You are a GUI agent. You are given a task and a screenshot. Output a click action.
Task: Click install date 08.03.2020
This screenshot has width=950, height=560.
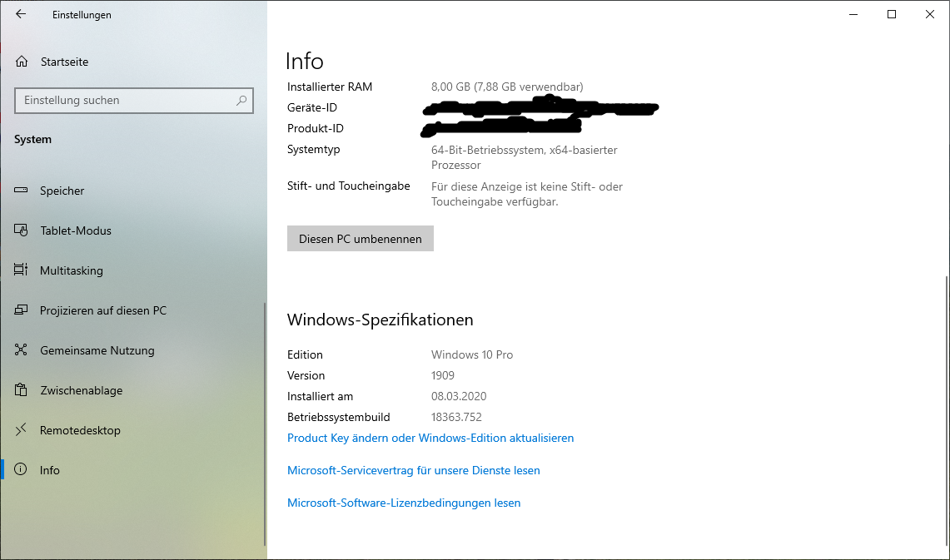click(x=459, y=397)
